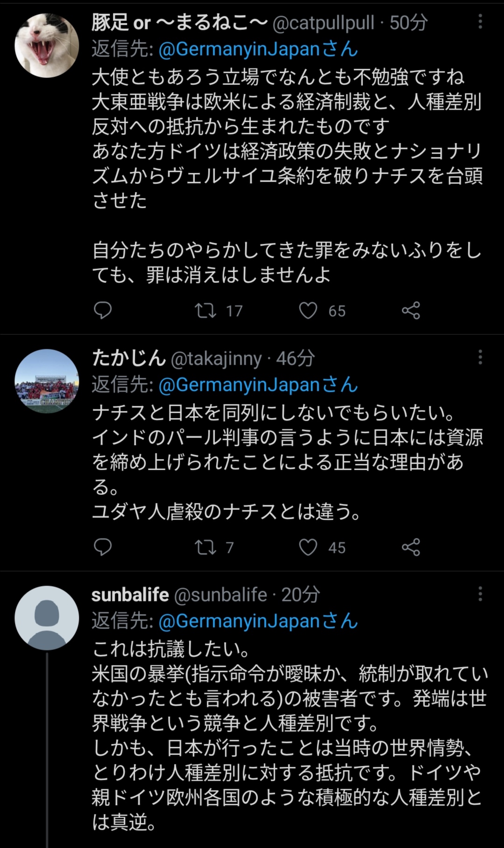Retweet the takajinny tweet with 7 retweets
Screen dimensions: 504x848
tap(205, 547)
